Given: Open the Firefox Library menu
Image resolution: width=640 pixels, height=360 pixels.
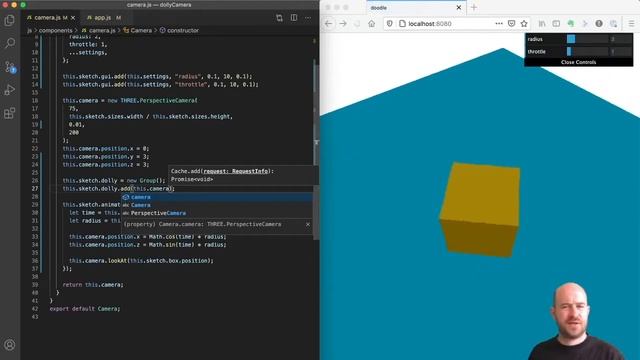Looking at the screenshot, I should click(542, 24).
